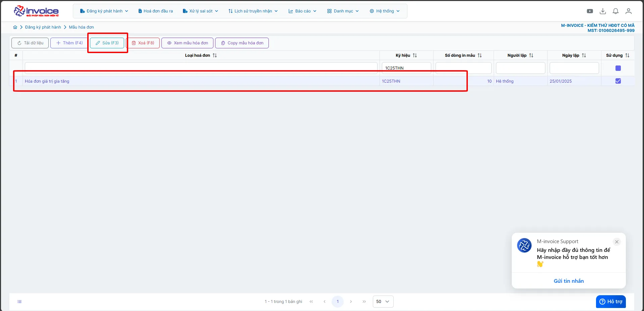
Task: Expand the Đăng ký phát hành menu
Action: (104, 11)
